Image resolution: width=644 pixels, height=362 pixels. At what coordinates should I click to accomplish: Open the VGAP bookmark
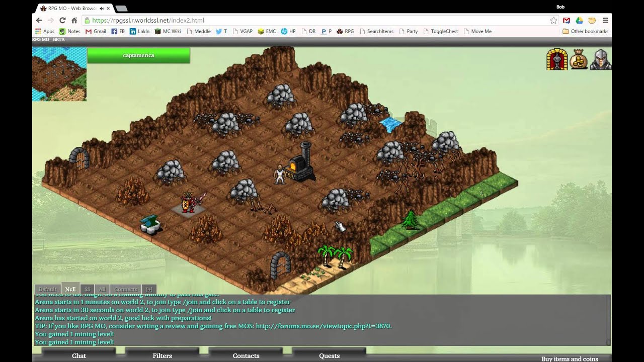coord(242,31)
